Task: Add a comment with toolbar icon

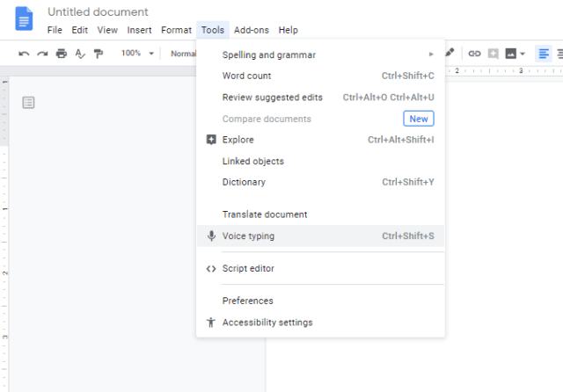Action: [493, 54]
